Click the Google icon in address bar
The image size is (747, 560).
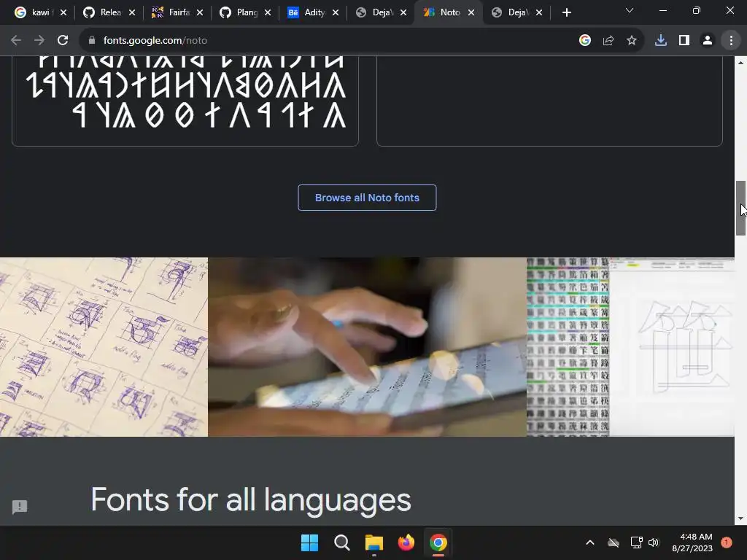point(585,41)
